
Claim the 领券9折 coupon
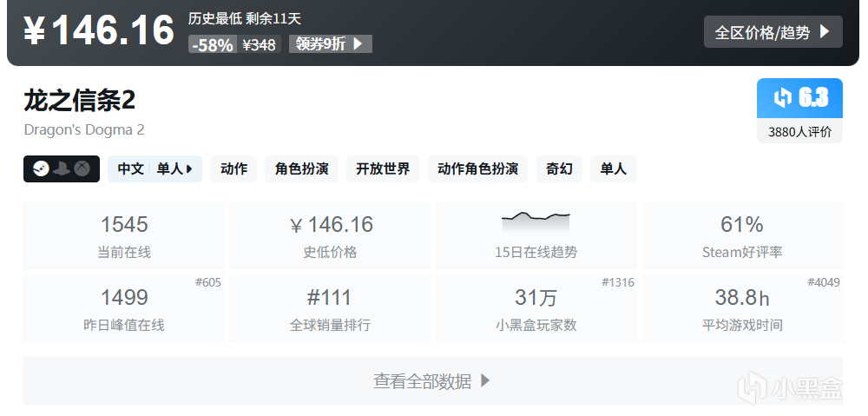[x=331, y=43]
